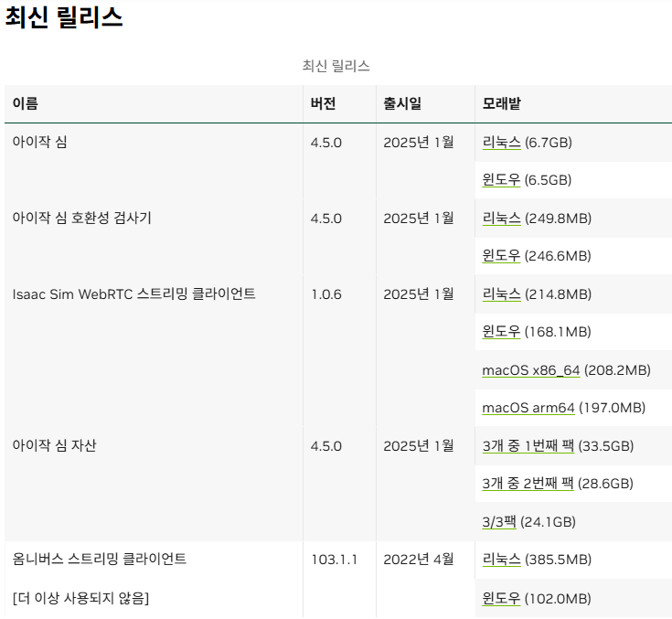Click 2025년 1월 date in 호환성 검사기 row

(x=419, y=219)
